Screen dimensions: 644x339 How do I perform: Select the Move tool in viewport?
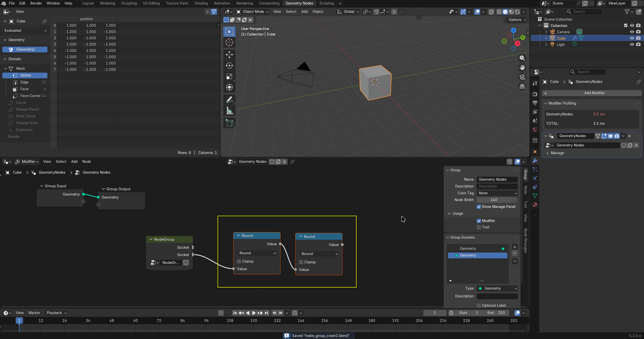[229, 54]
